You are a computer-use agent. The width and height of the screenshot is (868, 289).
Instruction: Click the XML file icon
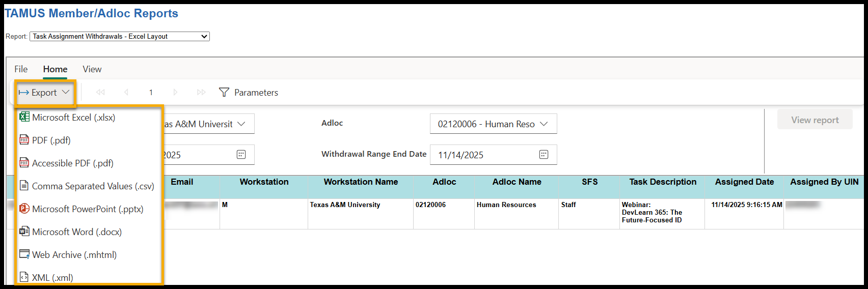point(24,277)
